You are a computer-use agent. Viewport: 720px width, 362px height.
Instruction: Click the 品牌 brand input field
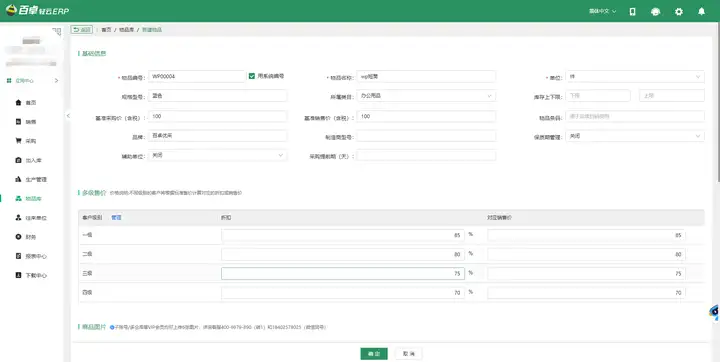217,136
